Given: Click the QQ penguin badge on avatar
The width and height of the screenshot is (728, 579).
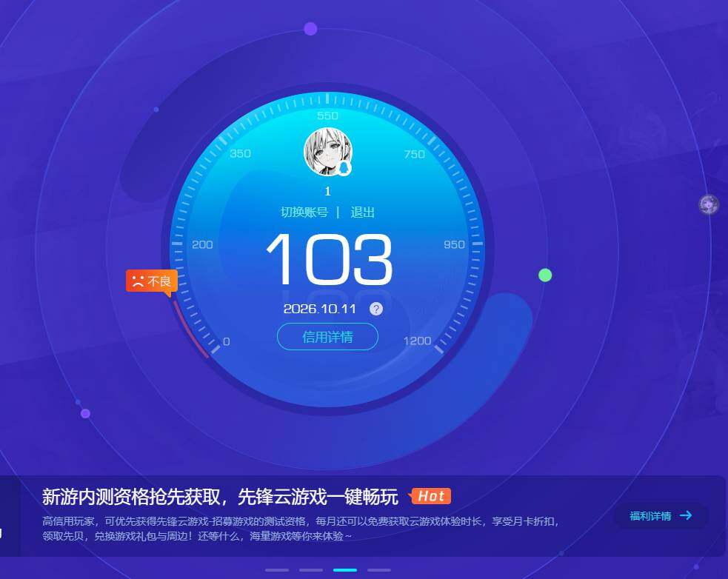Looking at the screenshot, I should pos(344,167).
